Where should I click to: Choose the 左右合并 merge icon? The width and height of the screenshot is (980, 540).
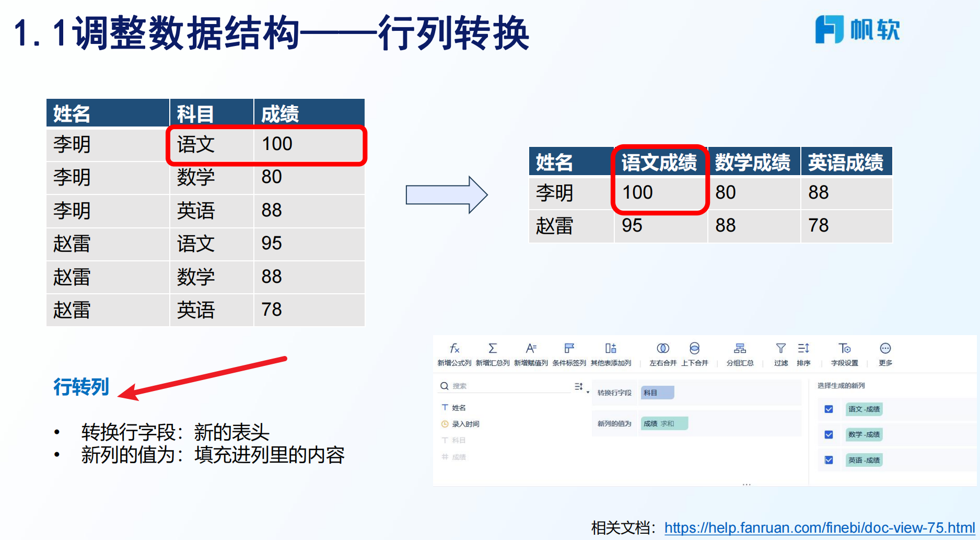tap(663, 348)
